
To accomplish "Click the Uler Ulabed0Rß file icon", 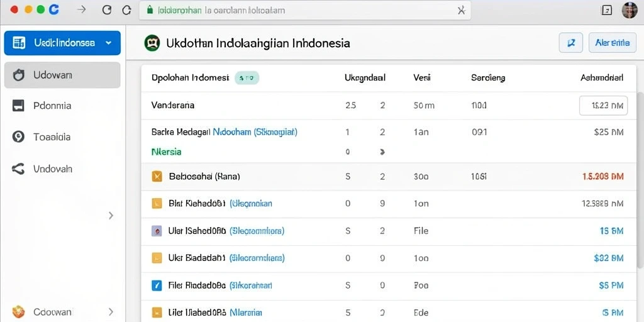I will pyautogui.click(x=157, y=313).
